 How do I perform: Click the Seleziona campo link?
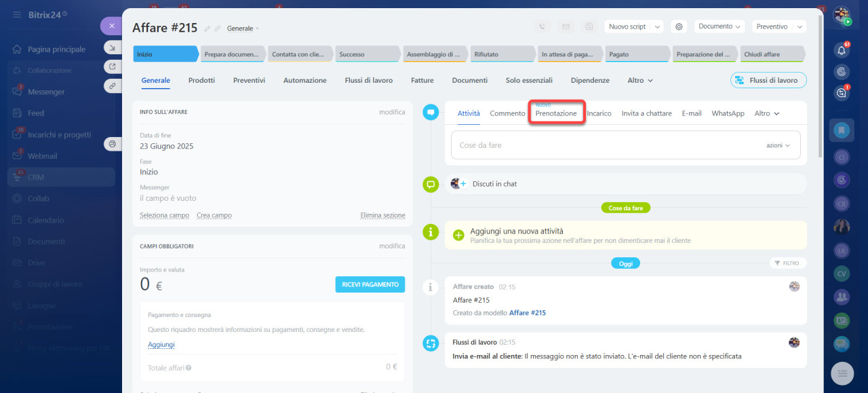(x=164, y=215)
